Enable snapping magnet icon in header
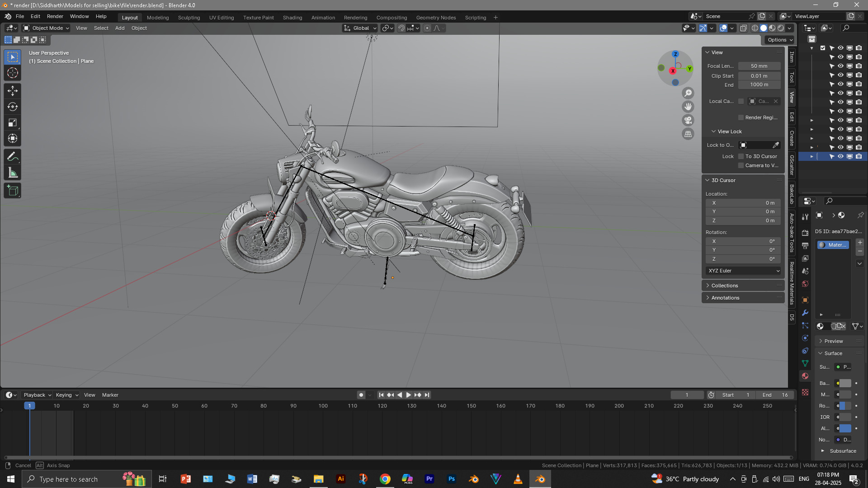The image size is (868, 488). 401,28
